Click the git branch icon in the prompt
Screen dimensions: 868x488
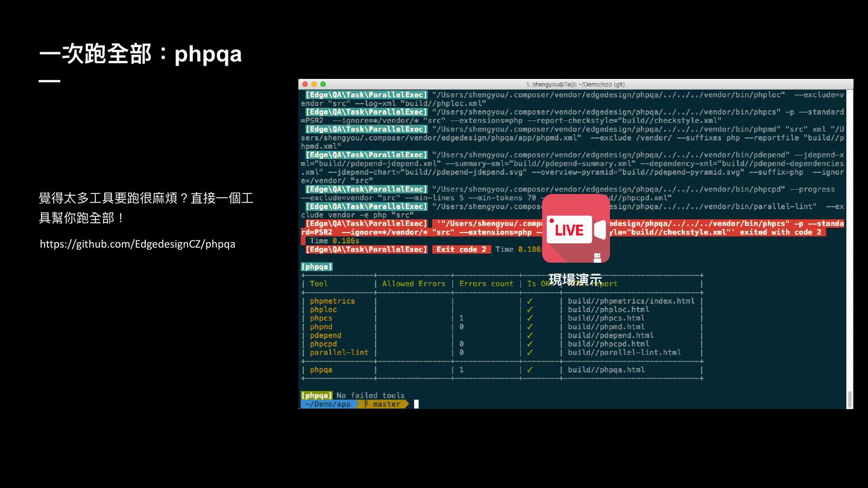[366, 404]
